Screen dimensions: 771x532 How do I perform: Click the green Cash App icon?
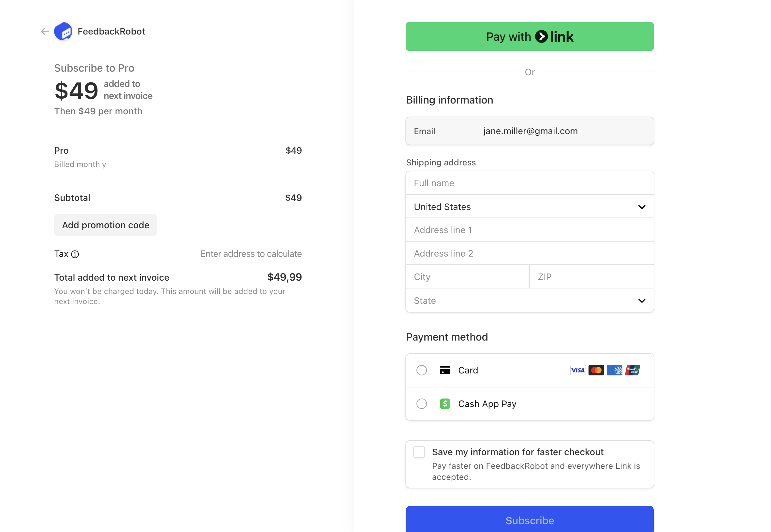[x=445, y=404]
